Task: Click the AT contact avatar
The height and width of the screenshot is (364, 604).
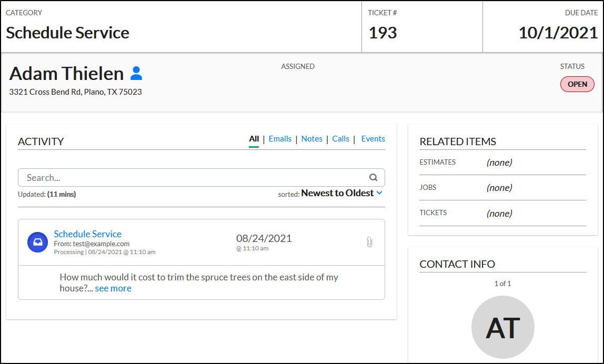Action: (x=502, y=327)
